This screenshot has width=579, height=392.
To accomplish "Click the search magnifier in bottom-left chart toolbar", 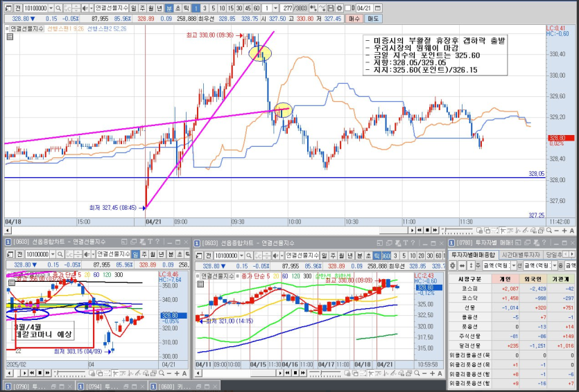I will 59,254.
